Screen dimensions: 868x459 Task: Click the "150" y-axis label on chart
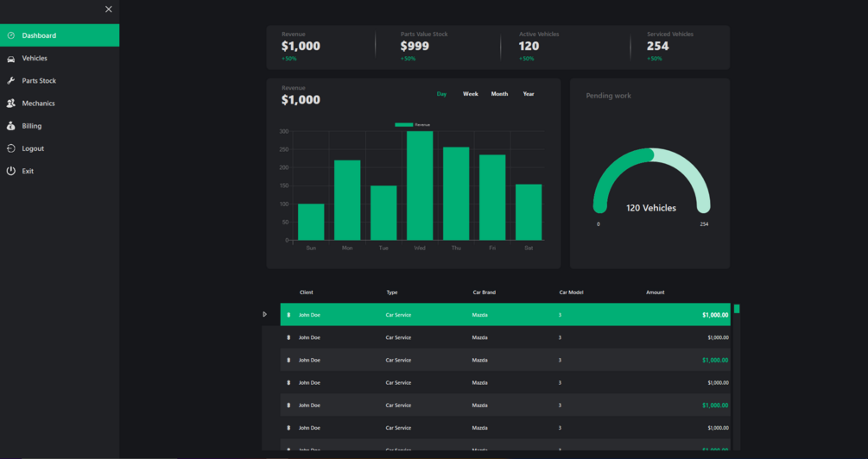click(x=284, y=185)
